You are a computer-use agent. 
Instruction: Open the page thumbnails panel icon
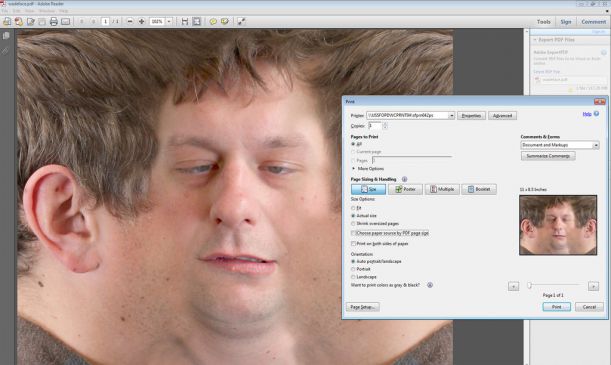[x=6, y=36]
